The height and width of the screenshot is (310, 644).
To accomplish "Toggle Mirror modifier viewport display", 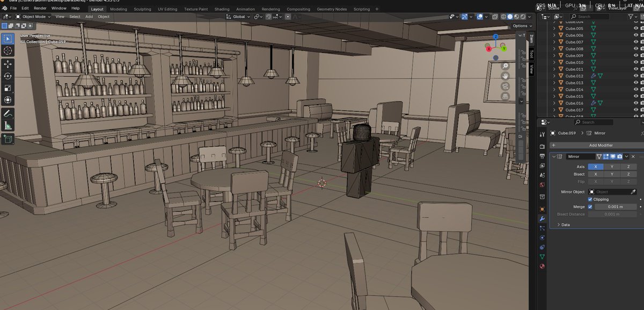I will pos(613,156).
